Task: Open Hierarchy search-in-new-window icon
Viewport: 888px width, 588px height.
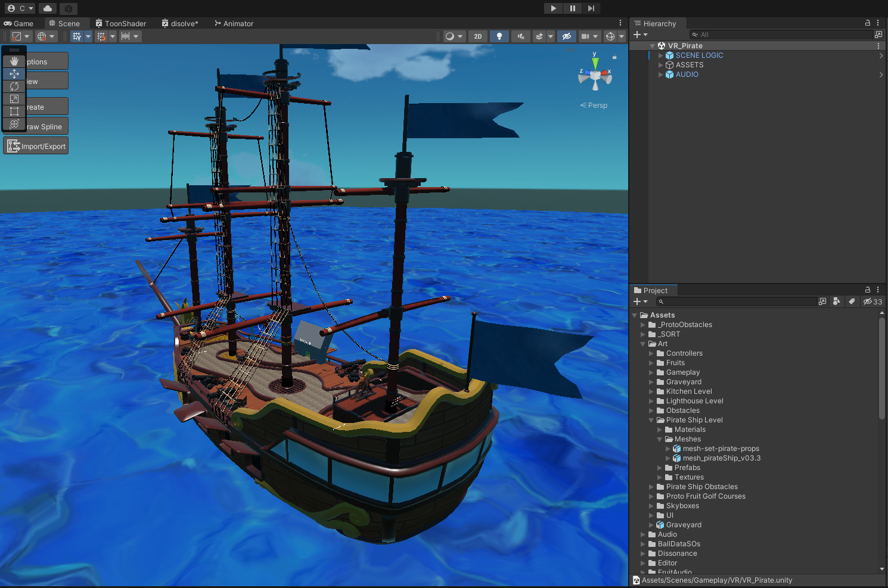Action: click(x=878, y=35)
